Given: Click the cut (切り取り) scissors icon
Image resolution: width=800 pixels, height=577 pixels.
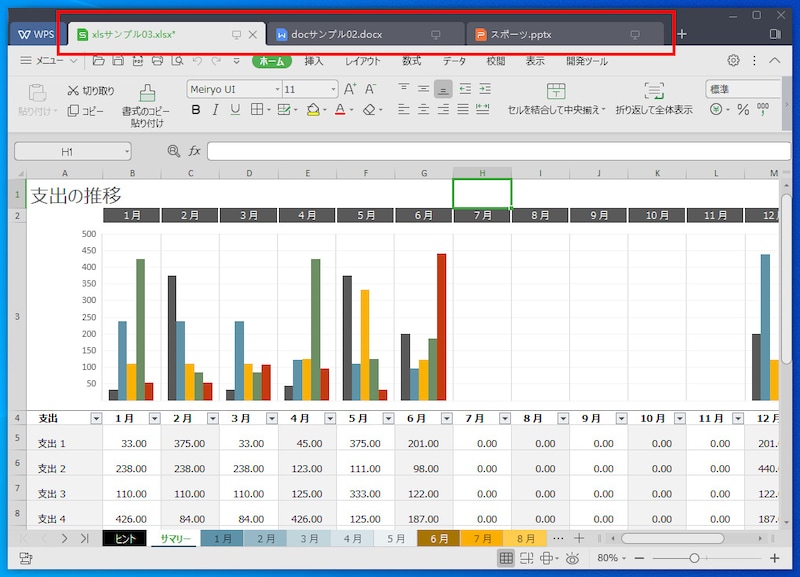Looking at the screenshot, I should click(x=74, y=91).
